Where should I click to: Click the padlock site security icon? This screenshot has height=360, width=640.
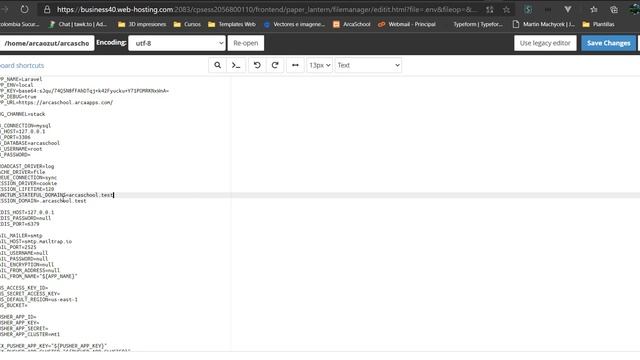click(x=47, y=9)
